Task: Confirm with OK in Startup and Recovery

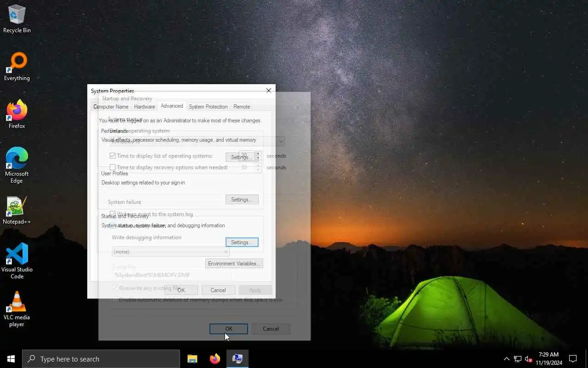Action: click(x=229, y=329)
